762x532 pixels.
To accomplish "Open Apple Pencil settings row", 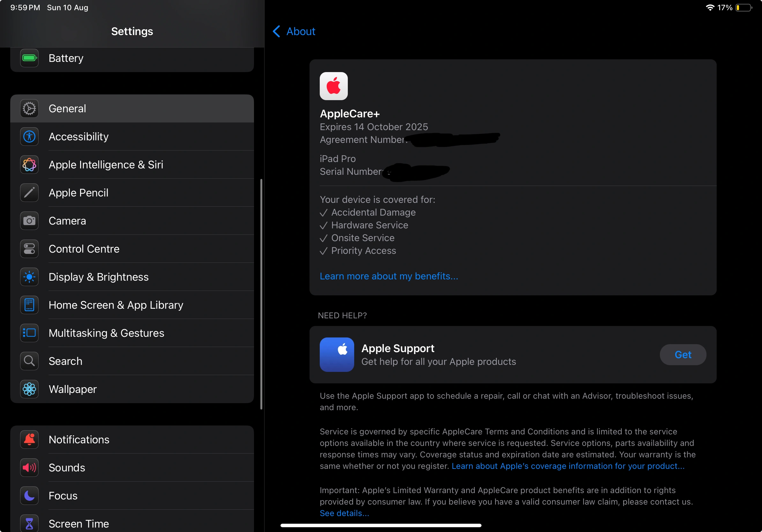I will [x=132, y=193].
